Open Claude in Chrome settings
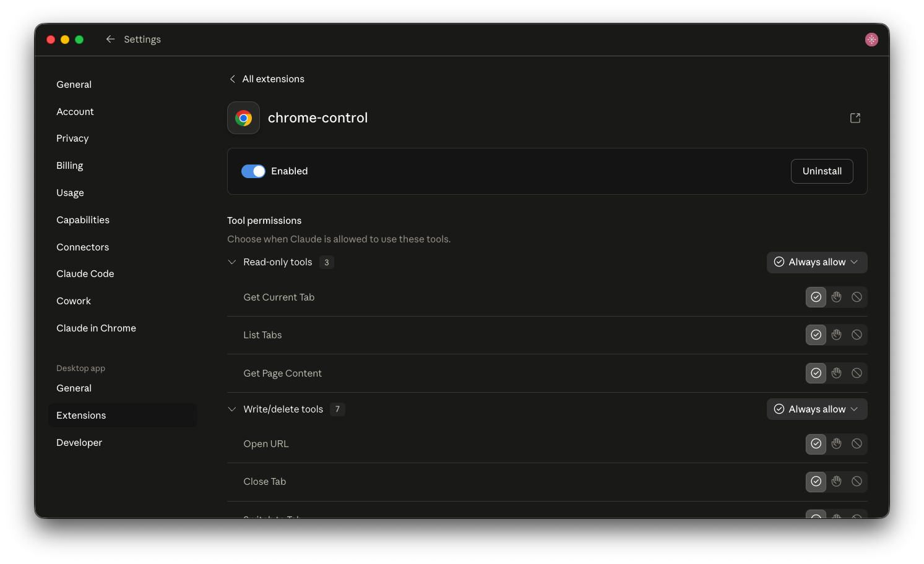This screenshot has height=564, width=924. click(x=96, y=328)
